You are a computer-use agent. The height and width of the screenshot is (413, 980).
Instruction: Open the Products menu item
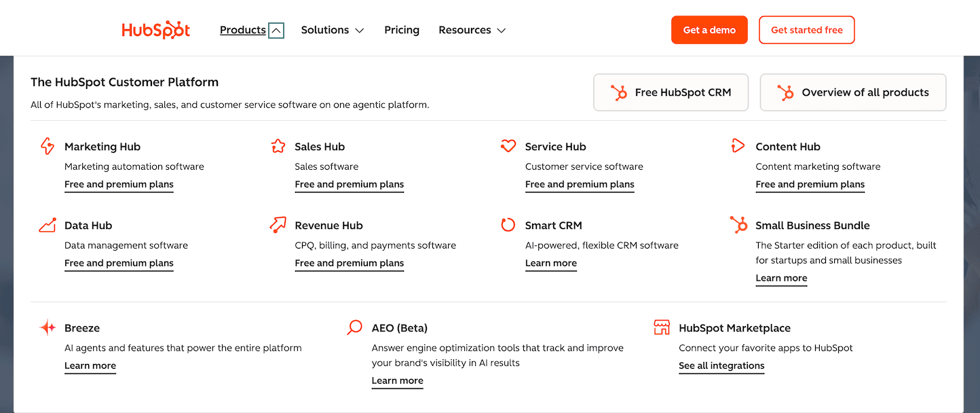coord(243,30)
